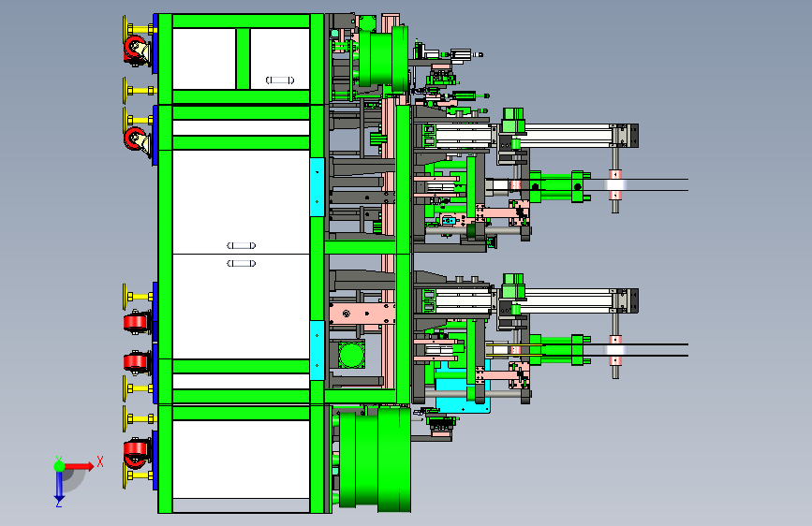Image resolution: width=812 pixels, height=526 pixels.
Task: Pick the large green drum at the bottom
Action: click(375, 460)
